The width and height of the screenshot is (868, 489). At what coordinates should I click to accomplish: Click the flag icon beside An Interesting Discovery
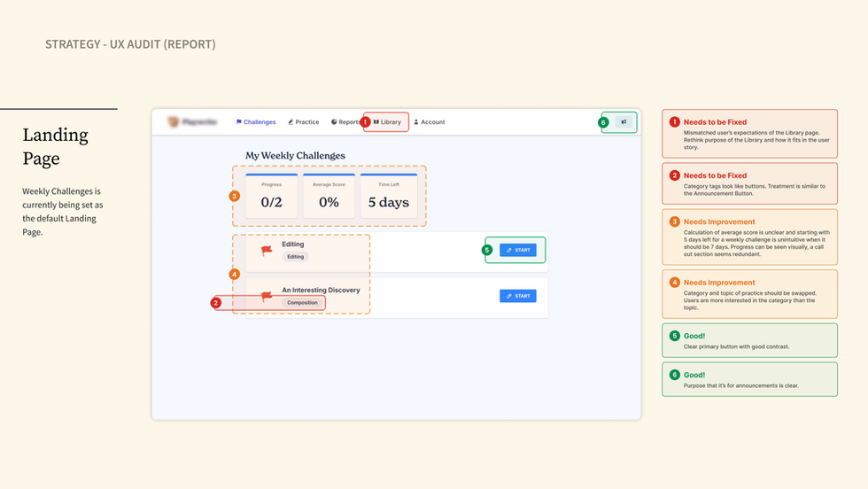267,297
